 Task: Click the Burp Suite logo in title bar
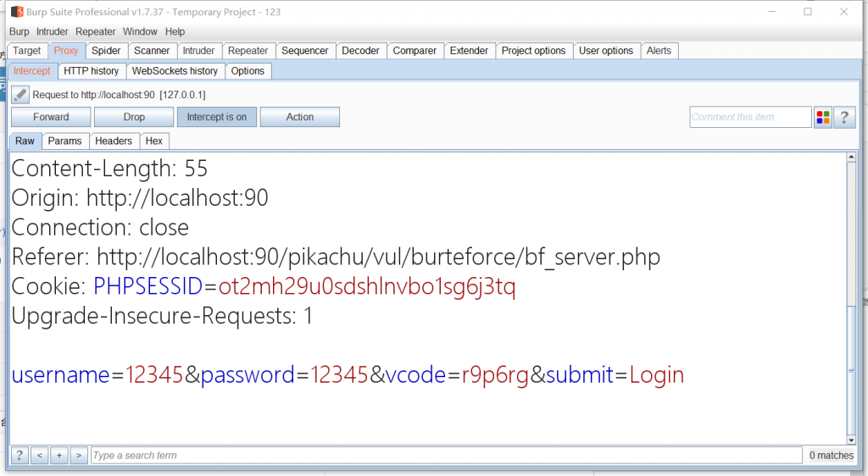point(17,12)
